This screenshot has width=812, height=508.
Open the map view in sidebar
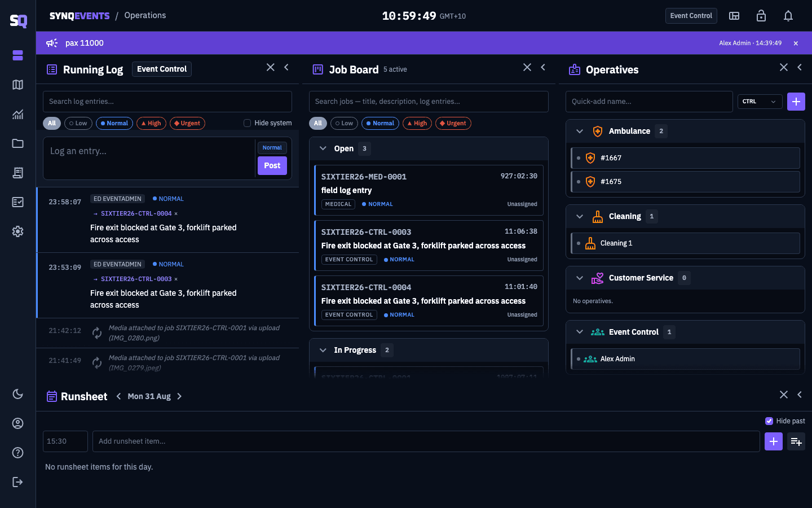[17, 85]
